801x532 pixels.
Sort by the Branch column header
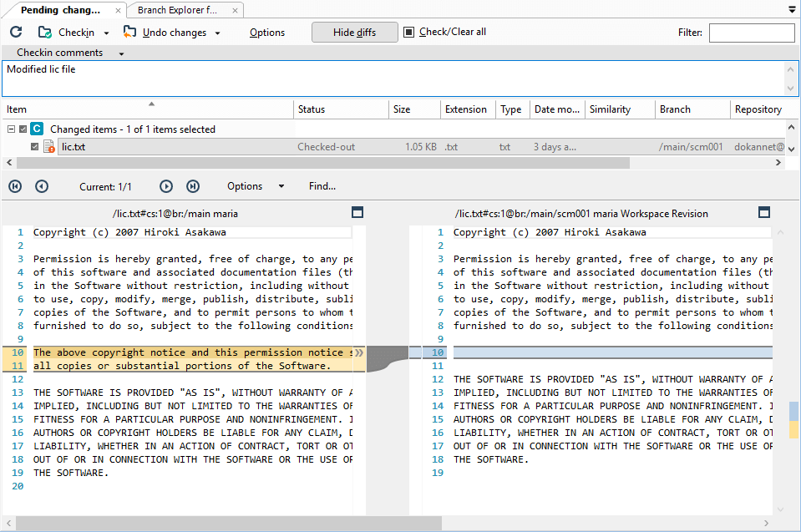point(692,109)
